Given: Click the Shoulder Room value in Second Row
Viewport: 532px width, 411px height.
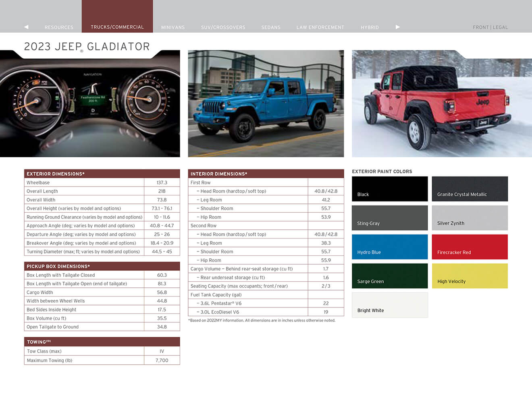Looking at the screenshot, I should (326, 252).
